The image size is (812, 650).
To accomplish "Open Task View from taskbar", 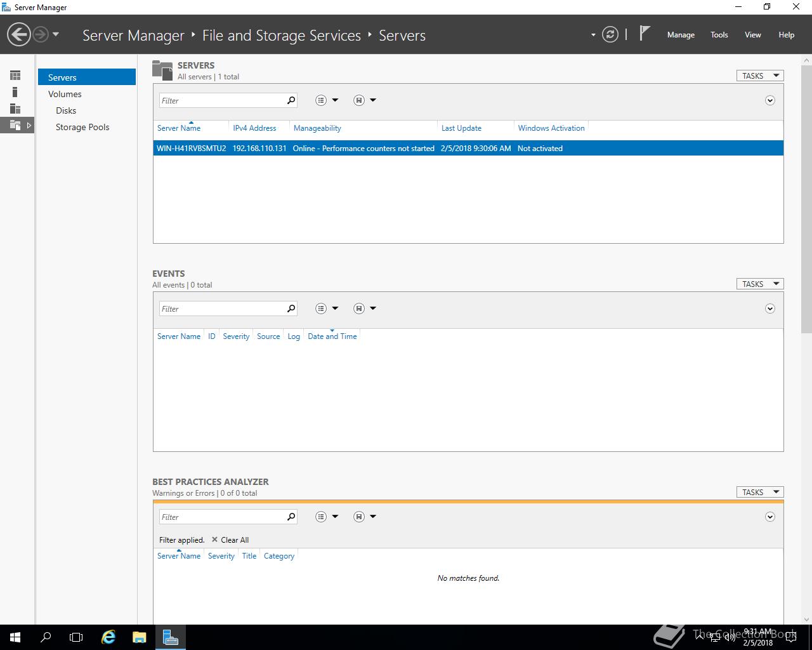I will 76,637.
